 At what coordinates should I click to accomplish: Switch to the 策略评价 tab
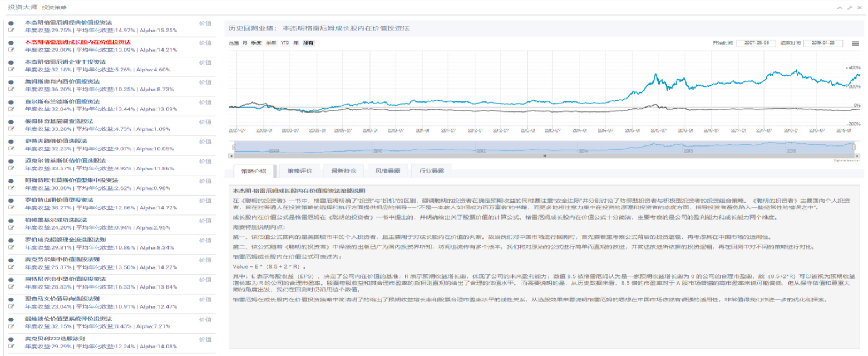coord(299,171)
